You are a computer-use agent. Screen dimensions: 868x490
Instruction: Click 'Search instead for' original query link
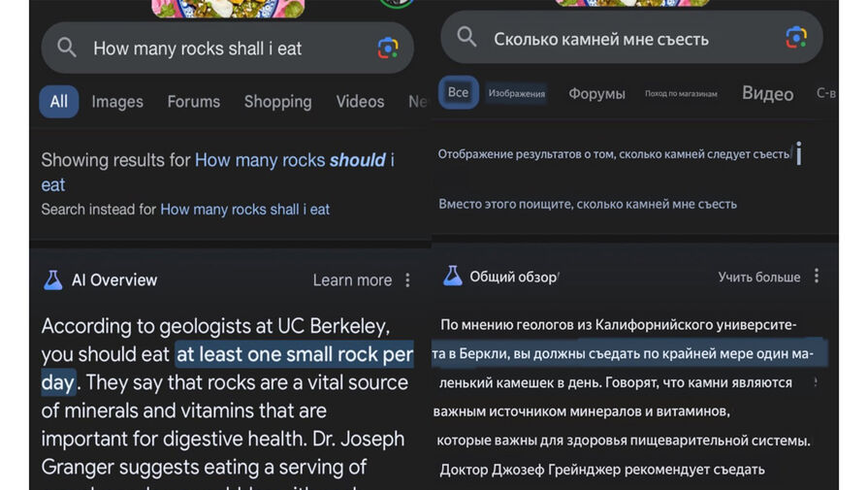244,210
